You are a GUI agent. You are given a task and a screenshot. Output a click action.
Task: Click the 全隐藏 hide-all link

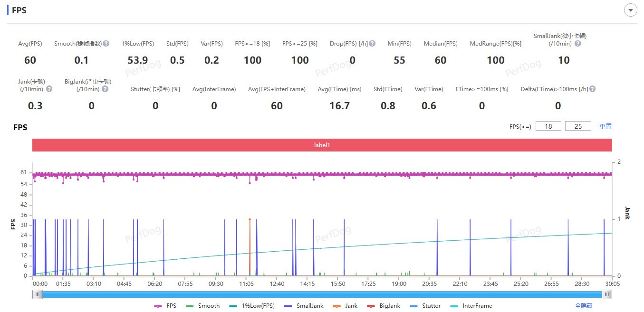click(x=583, y=306)
